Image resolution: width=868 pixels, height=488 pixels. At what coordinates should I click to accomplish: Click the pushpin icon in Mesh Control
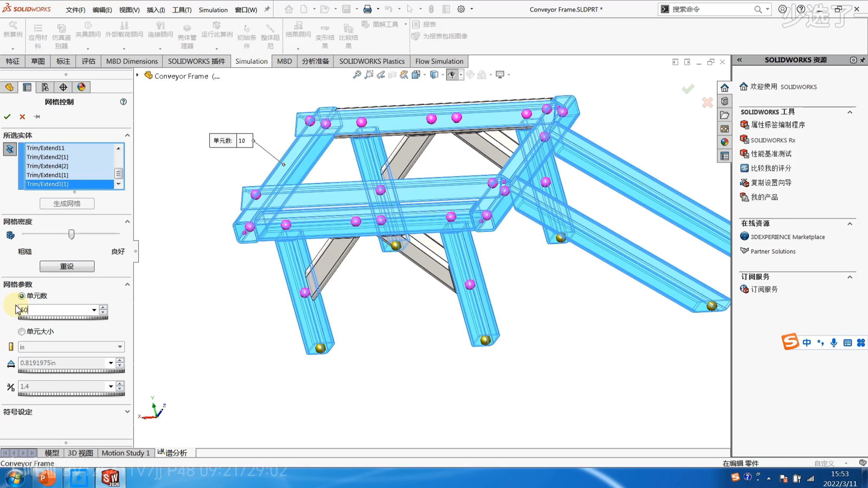click(37, 117)
